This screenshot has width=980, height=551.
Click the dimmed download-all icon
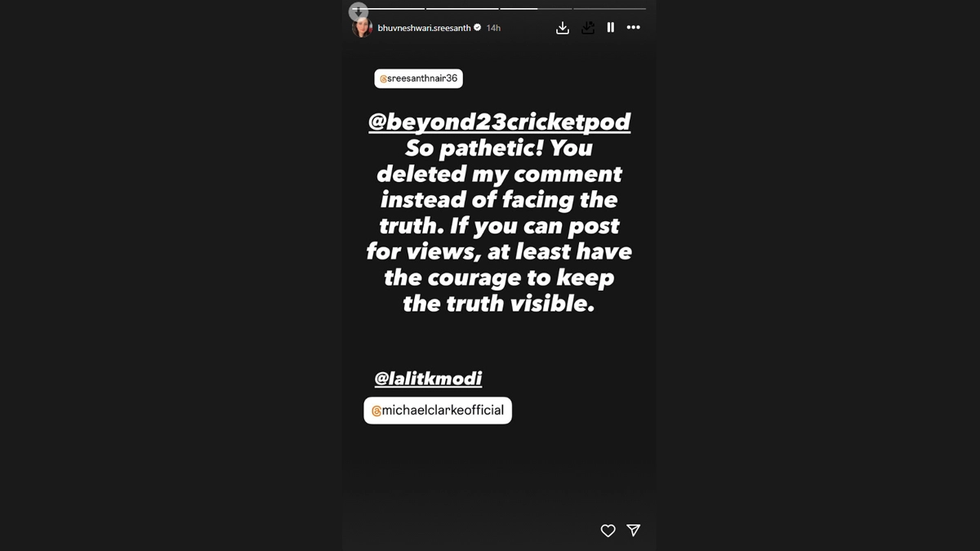(588, 28)
